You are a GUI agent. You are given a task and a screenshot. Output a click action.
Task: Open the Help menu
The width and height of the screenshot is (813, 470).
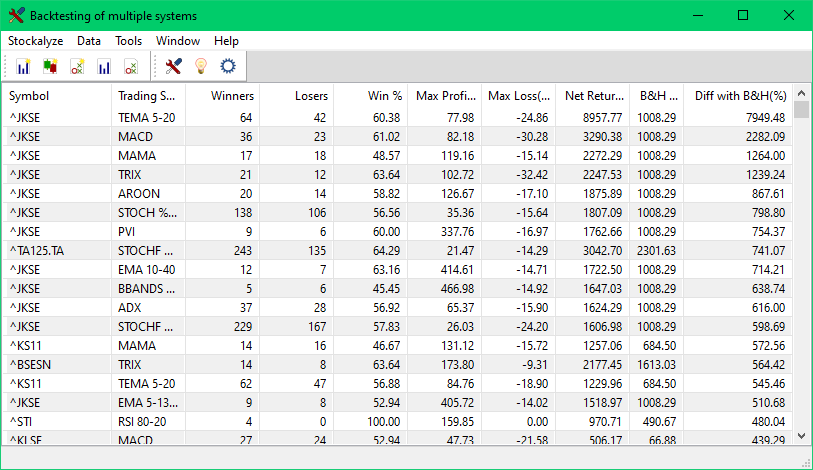coord(226,41)
